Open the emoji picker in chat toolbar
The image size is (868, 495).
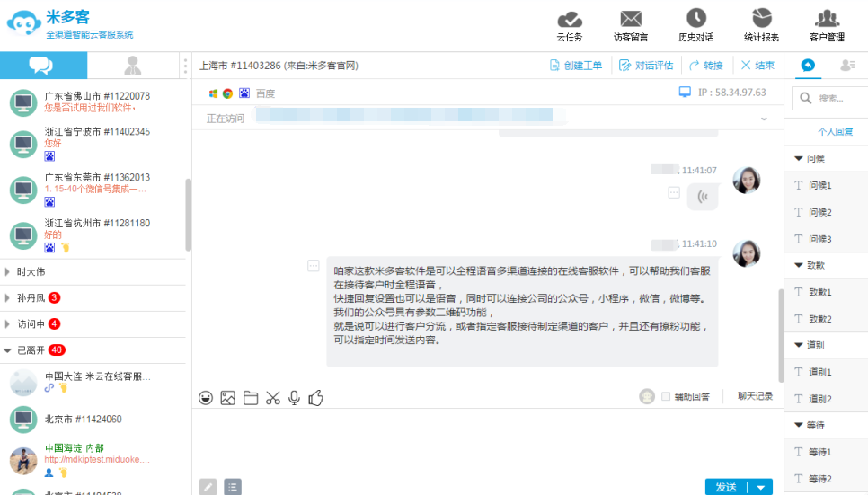[x=206, y=398]
